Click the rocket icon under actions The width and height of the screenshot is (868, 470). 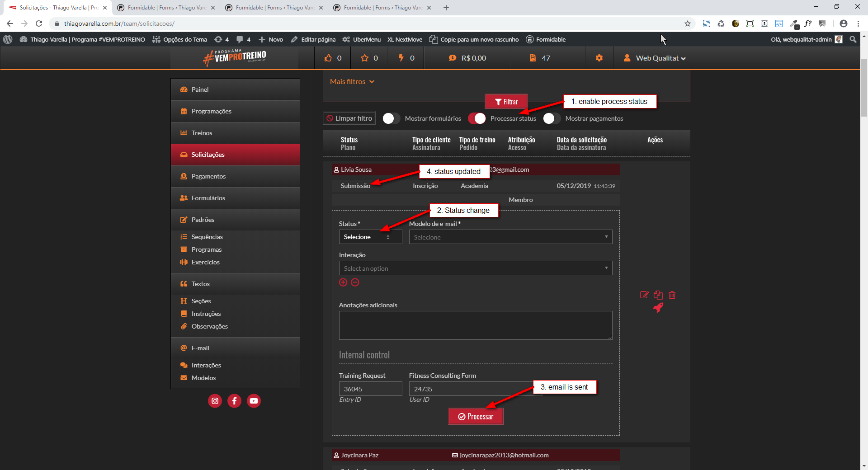point(658,308)
